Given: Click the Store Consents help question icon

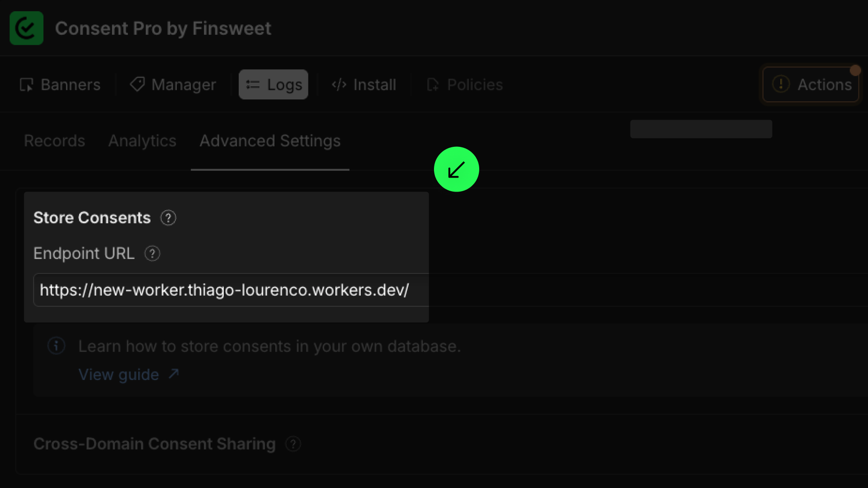Looking at the screenshot, I should (168, 218).
